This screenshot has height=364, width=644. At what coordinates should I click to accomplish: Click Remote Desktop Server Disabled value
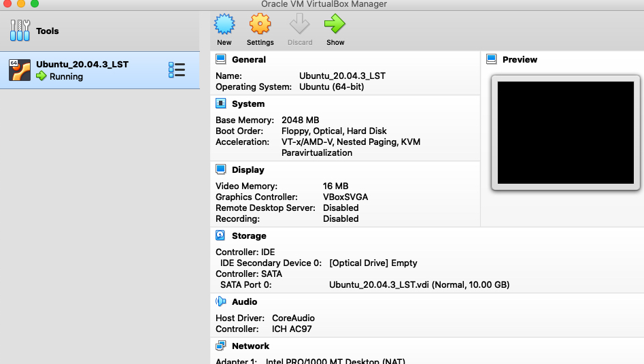341,208
